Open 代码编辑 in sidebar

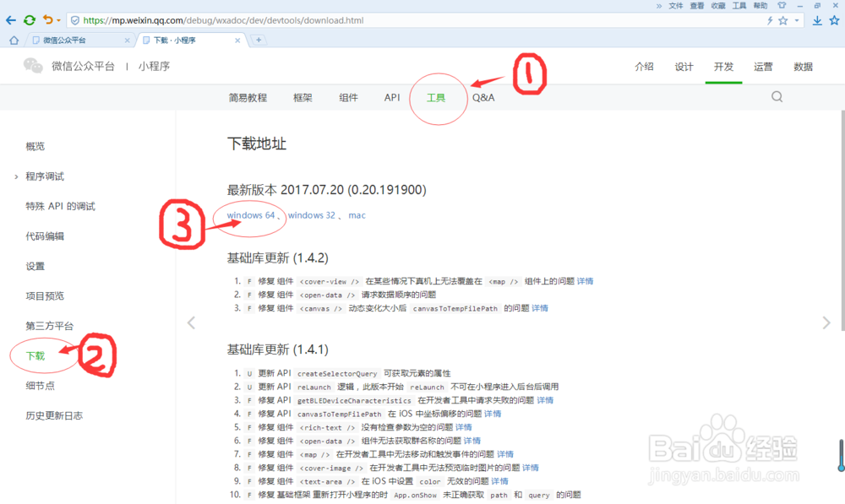[x=45, y=236]
